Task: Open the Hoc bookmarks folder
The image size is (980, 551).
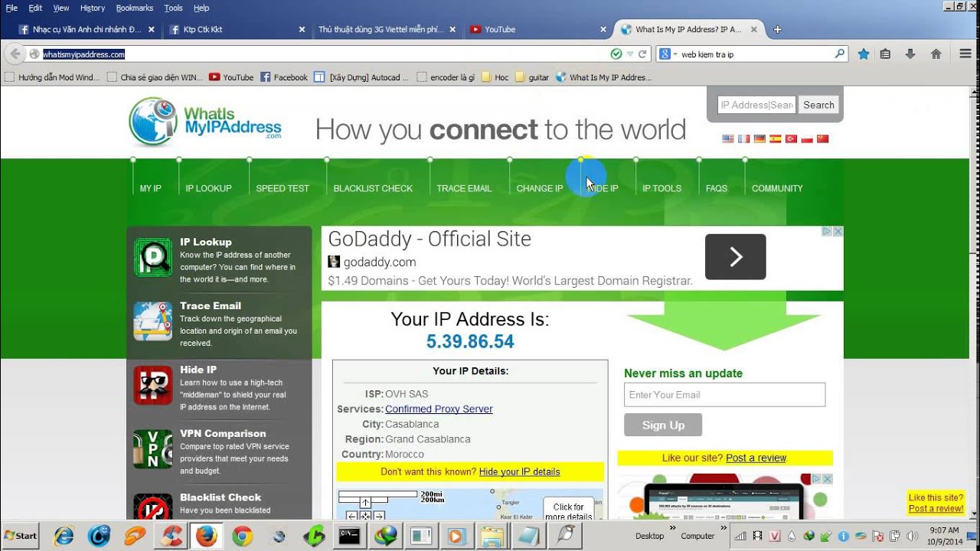Action: 495,77
